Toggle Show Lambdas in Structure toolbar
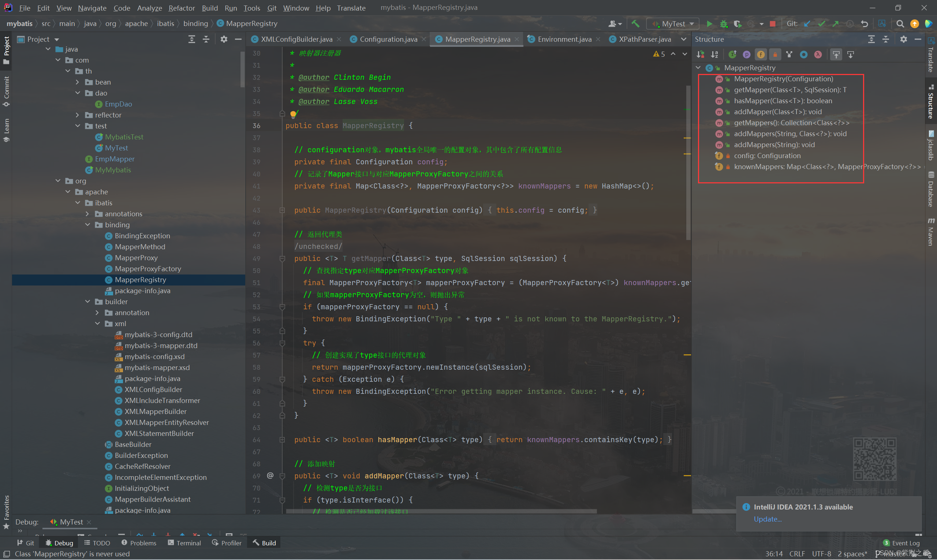This screenshot has width=937, height=560. click(x=818, y=54)
